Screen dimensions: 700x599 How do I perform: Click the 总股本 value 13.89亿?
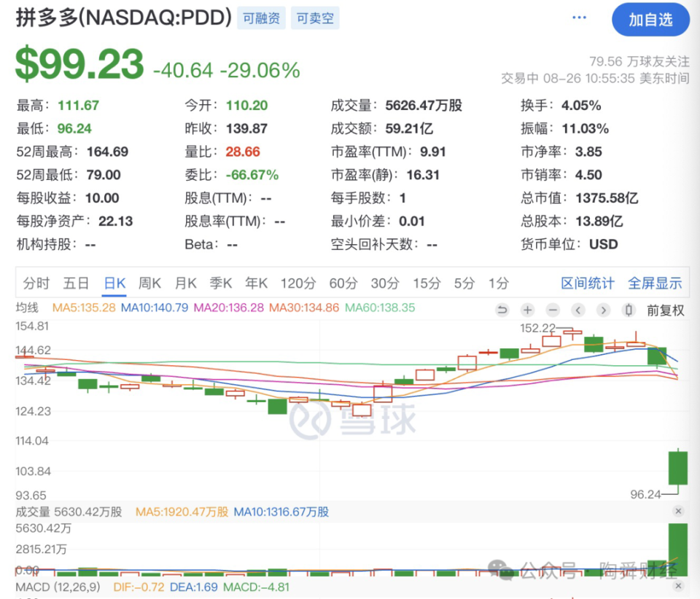599,222
